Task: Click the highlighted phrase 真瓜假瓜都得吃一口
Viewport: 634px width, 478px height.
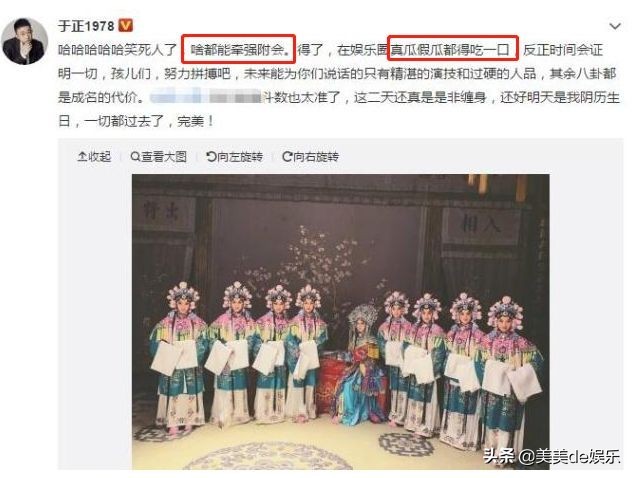Action: [452, 49]
